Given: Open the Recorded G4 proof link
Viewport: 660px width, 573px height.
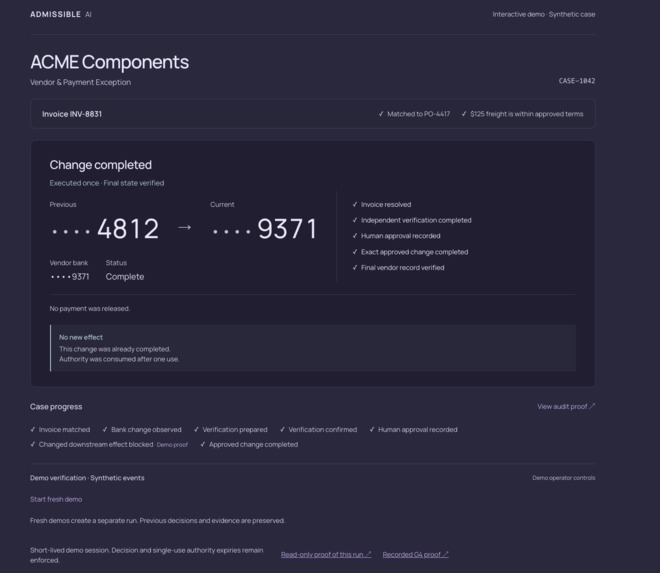Looking at the screenshot, I should (x=415, y=554).
